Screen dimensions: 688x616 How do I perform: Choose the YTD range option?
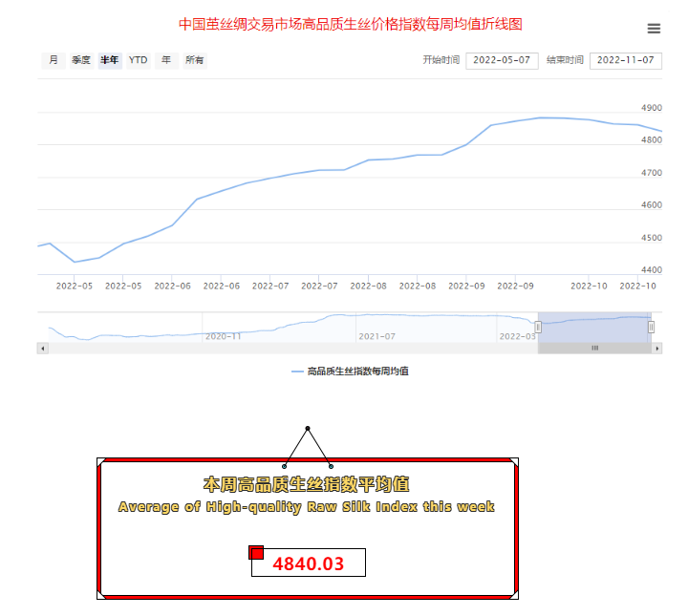(x=139, y=60)
